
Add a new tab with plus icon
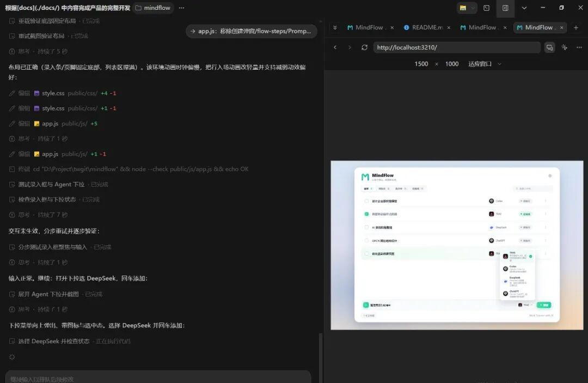576,27
